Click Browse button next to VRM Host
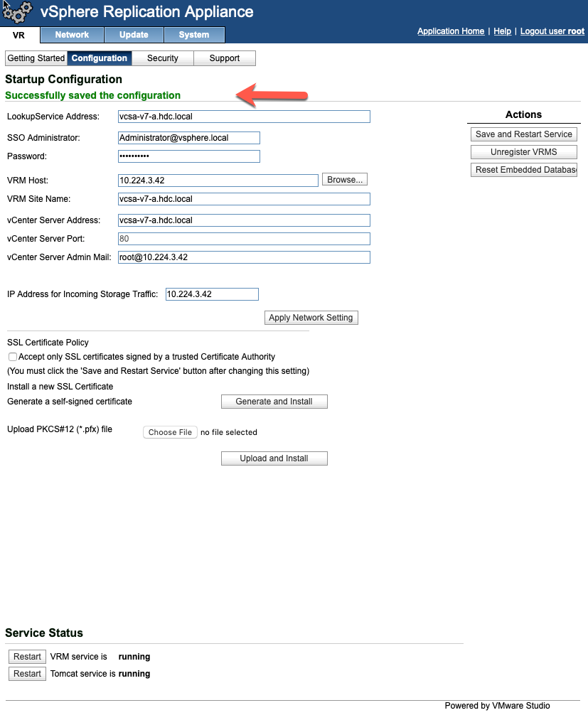 [x=345, y=180]
